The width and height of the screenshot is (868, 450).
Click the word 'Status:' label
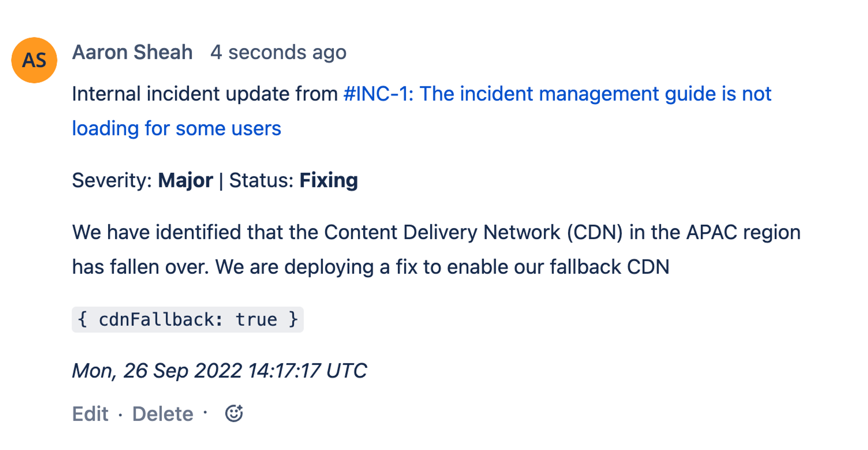(x=261, y=180)
